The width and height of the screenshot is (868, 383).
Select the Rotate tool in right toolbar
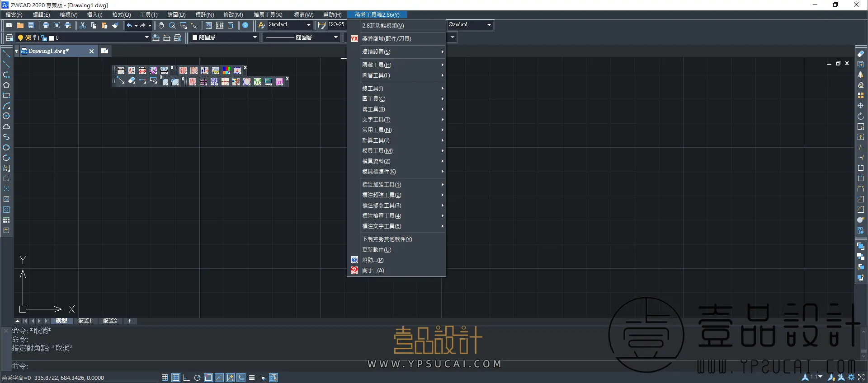(x=861, y=116)
